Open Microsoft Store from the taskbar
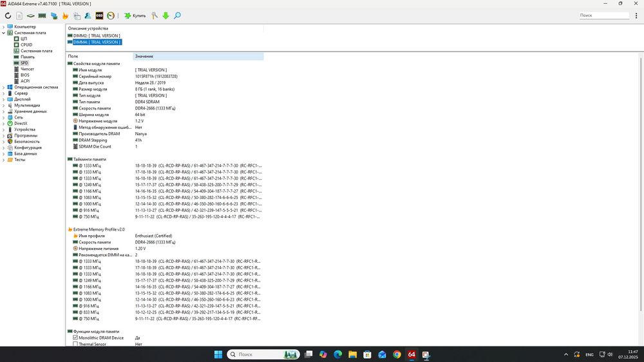Screen dimensions: 644x362 pos(367,354)
